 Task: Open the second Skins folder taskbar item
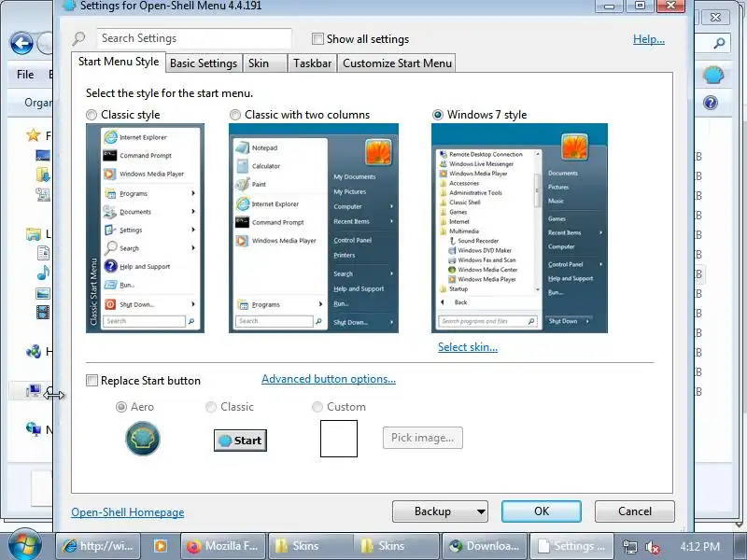(x=396, y=546)
